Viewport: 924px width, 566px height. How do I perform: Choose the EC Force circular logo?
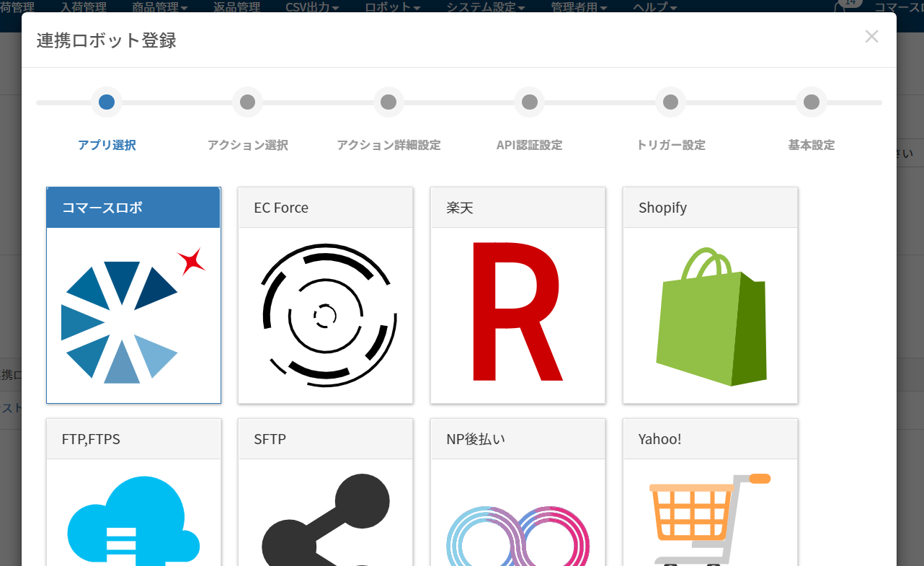coord(329,315)
